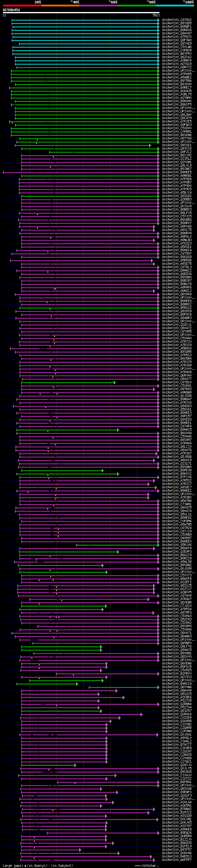Select the UniRef100_B9R8X6 label
Viewport: 197px width, 868px height.
(177, 30)
